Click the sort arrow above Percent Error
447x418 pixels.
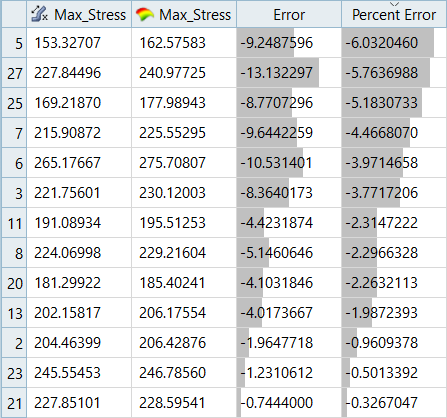(x=394, y=4)
